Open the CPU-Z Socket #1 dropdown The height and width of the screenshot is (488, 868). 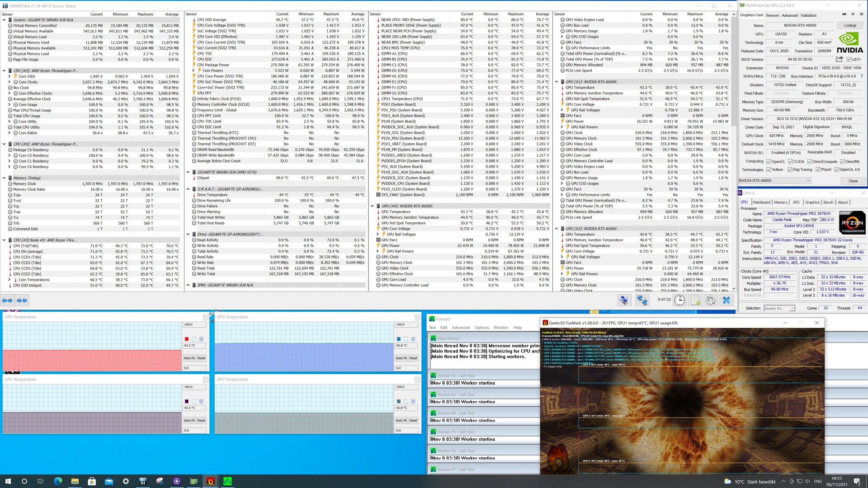click(x=792, y=308)
